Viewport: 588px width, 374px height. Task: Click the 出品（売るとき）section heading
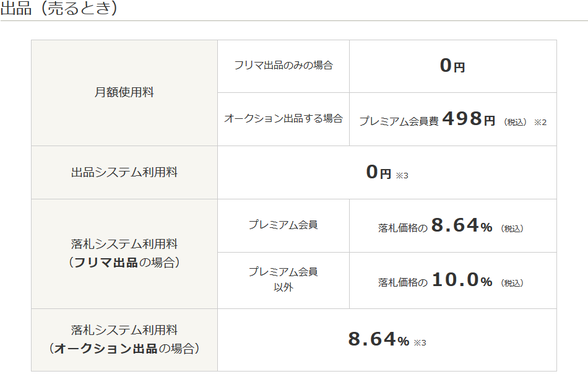[59, 8]
